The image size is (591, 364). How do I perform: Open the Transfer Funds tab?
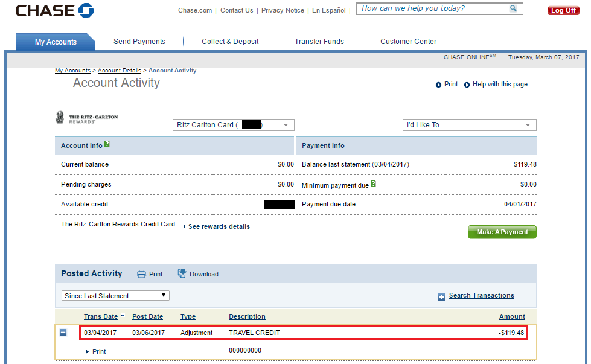[x=319, y=42]
